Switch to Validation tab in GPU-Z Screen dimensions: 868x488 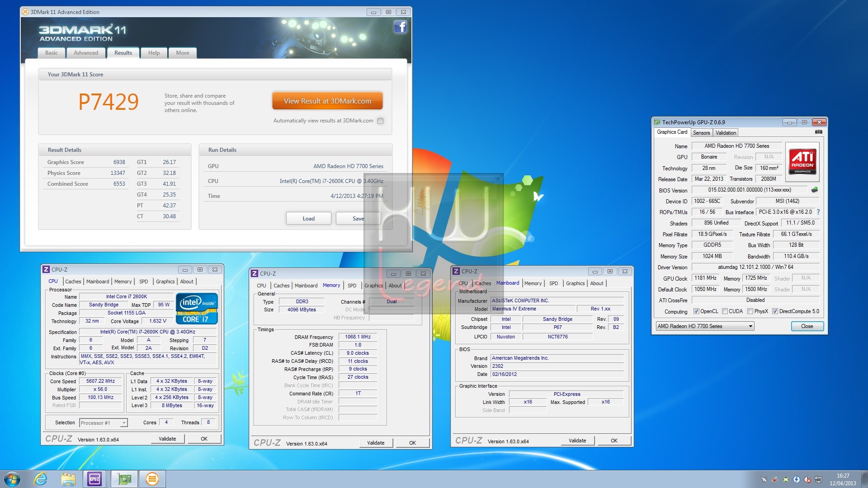(x=726, y=133)
